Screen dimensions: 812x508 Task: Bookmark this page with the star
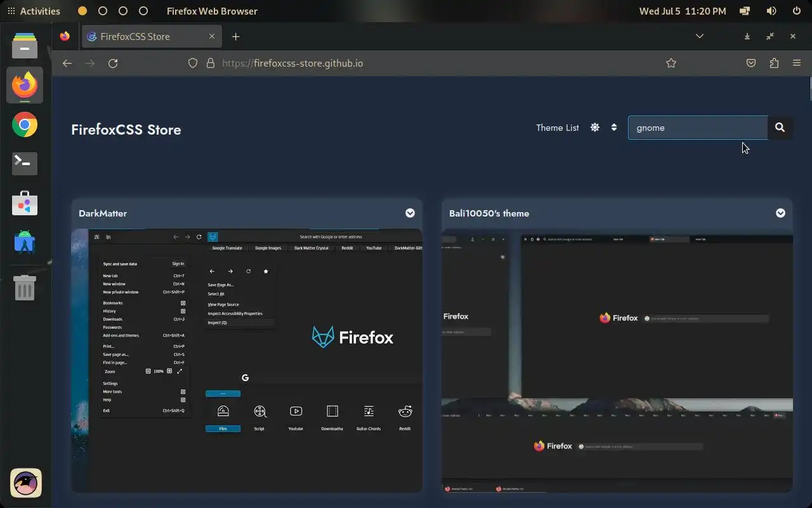[x=671, y=63]
